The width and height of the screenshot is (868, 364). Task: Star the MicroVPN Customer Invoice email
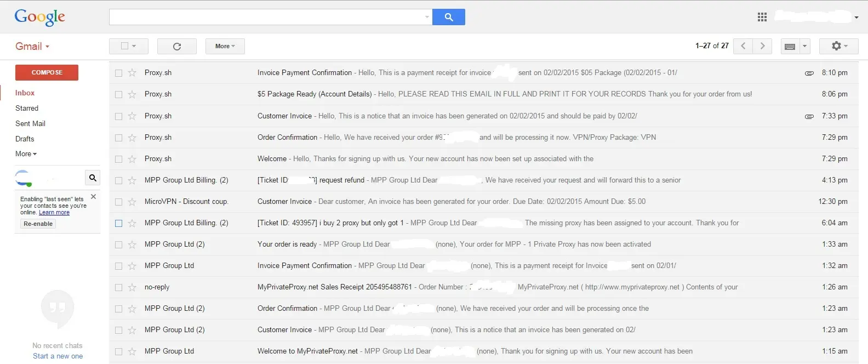tap(132, 202)
